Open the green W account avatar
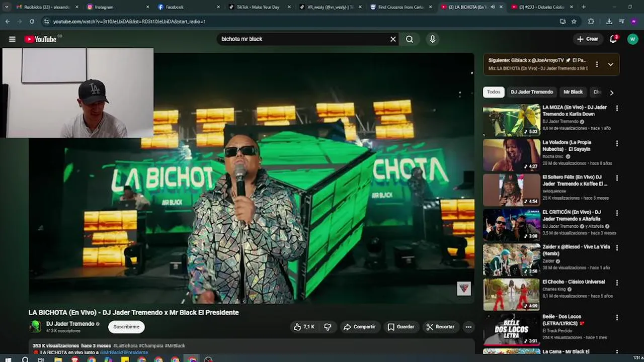Viewport: 644px width, 362px height. [632, 39]
